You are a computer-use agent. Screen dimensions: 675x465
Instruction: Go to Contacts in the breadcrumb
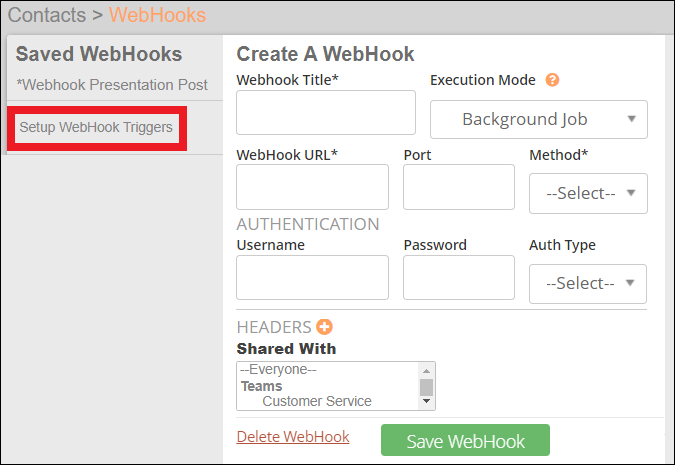47,15
